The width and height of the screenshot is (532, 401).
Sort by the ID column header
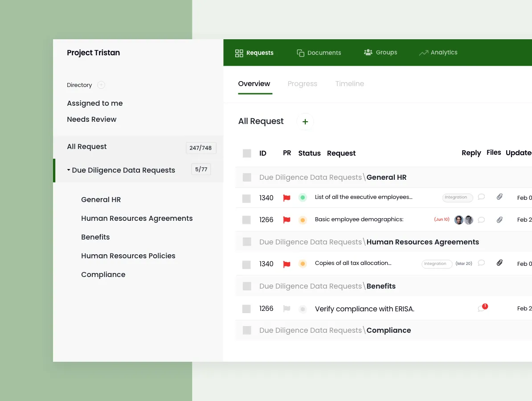[262, 153]
